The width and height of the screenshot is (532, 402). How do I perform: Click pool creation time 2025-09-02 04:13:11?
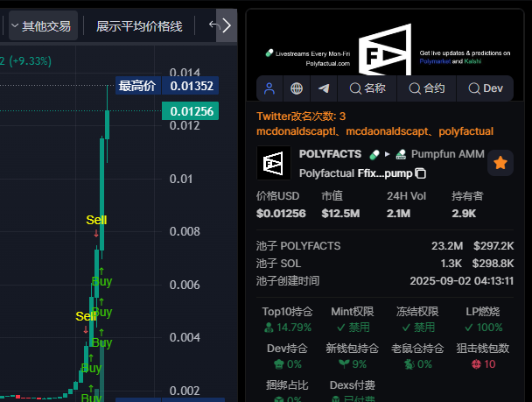[462, 281]
